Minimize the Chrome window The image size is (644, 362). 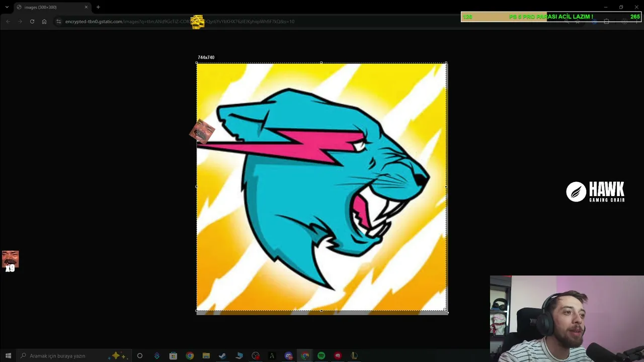pos(605,7)
